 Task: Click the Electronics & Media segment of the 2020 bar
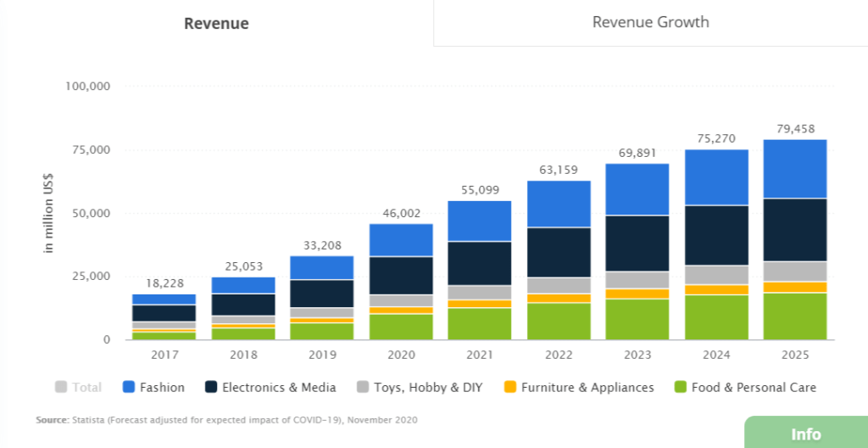click(401, 276)
